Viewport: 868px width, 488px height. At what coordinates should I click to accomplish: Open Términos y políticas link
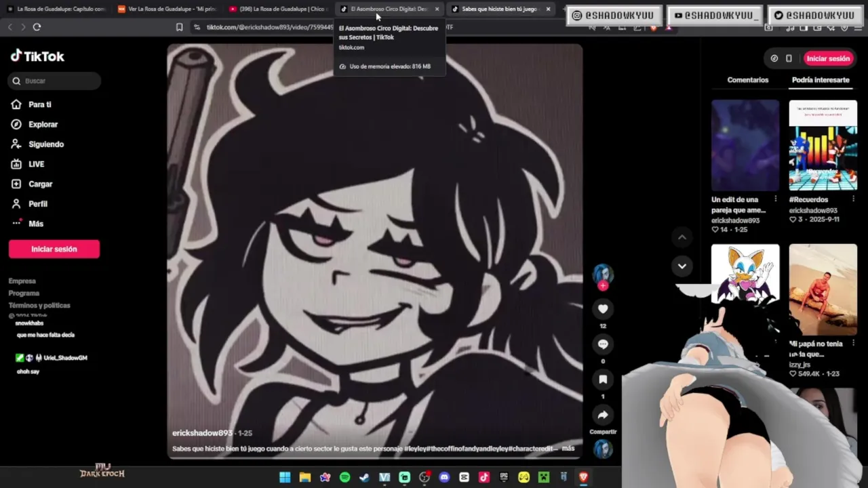(39, 305)
